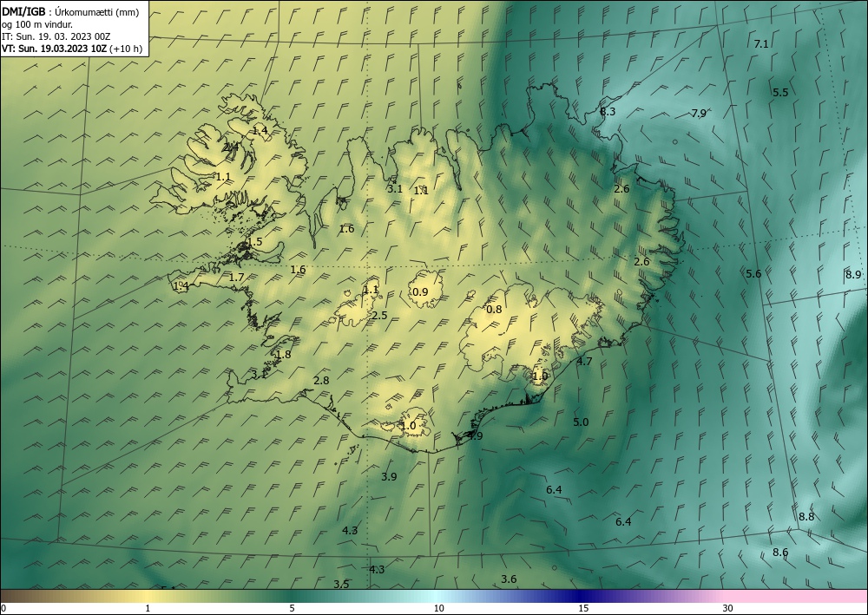The image size is (868, 615).
Task: Click the 2.8 value in southwest Iceland
Action: pos(321,381)
